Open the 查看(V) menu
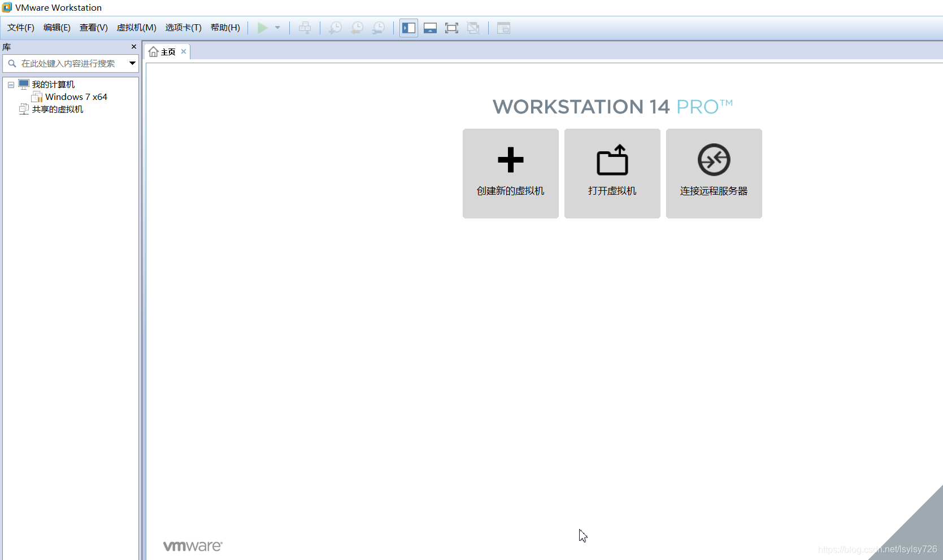943x560 pixels. 94,28
